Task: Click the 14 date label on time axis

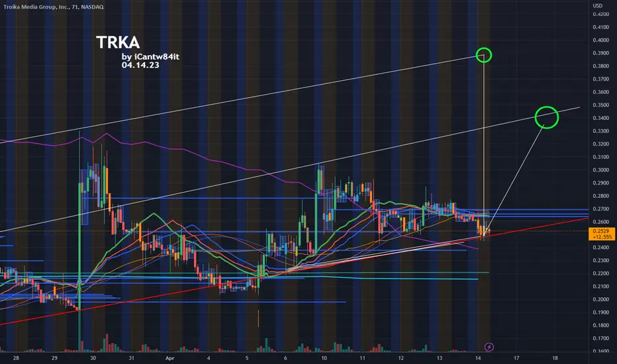Action: (478, 358)
